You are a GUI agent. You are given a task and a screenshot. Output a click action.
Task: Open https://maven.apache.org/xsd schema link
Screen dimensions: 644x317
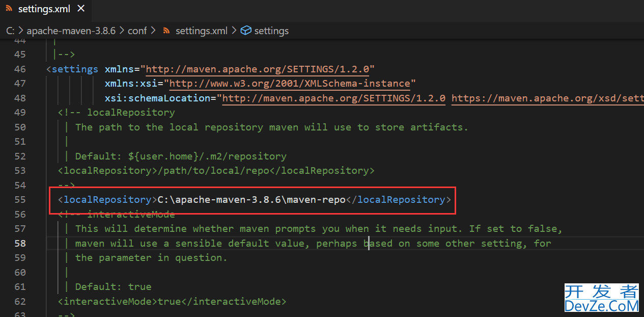pyautogui.click(x=547, y=98)
